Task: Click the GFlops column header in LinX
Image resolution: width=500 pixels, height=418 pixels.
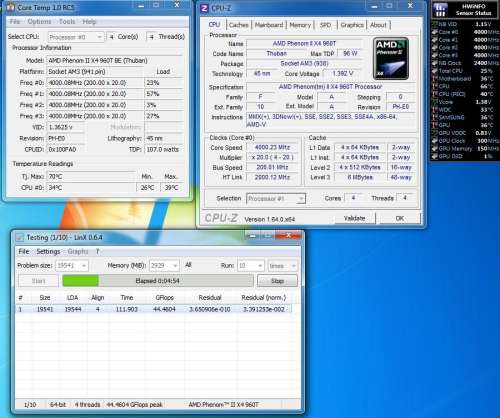Action: pos(164,298)
